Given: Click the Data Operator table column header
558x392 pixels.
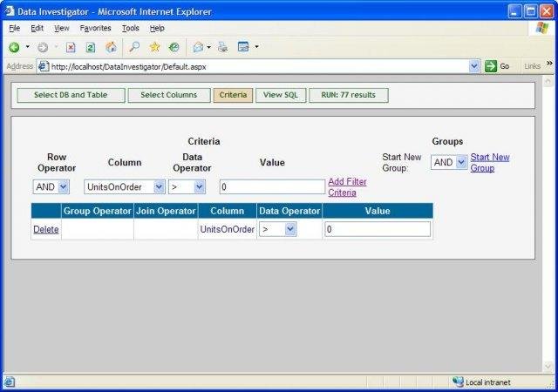Looking at the screenshot, I should [289, 211].
